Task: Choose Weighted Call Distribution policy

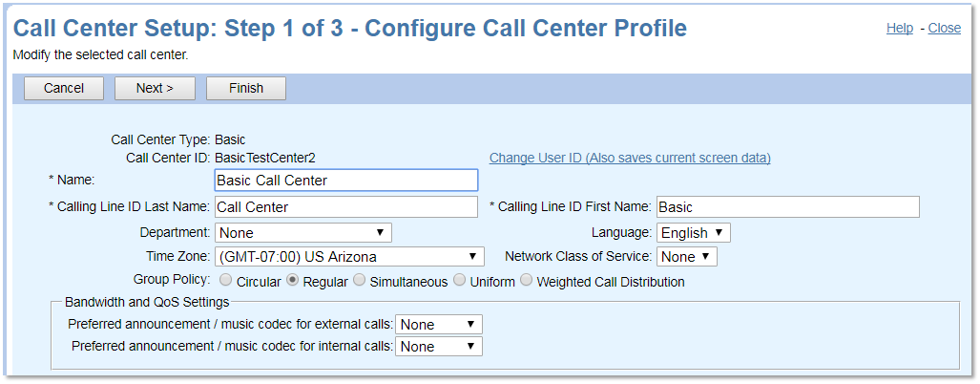Action: point(527,281)
